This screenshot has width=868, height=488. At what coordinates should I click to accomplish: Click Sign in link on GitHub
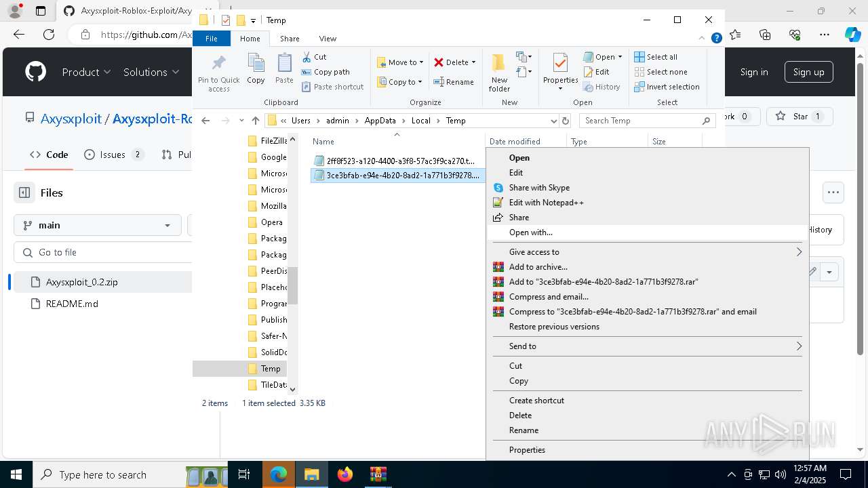[x=754, y=72]
